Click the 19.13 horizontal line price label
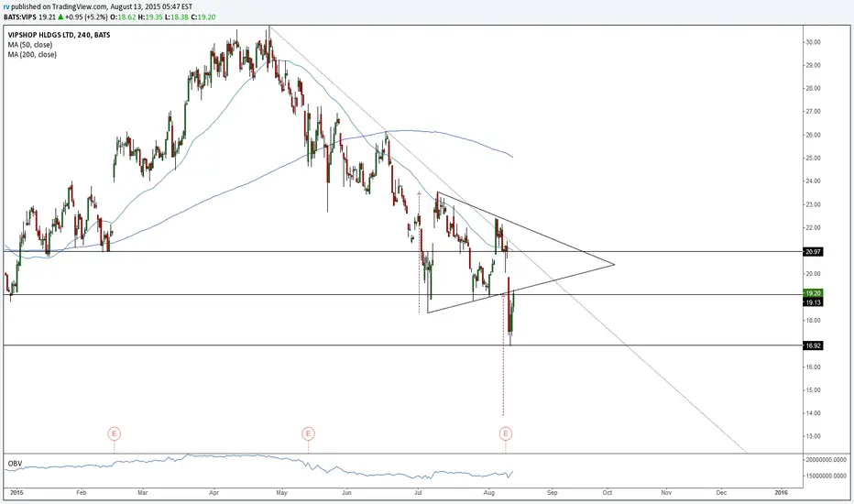Image resolution: width=854 pixels, height=504 pixels. 813,301
